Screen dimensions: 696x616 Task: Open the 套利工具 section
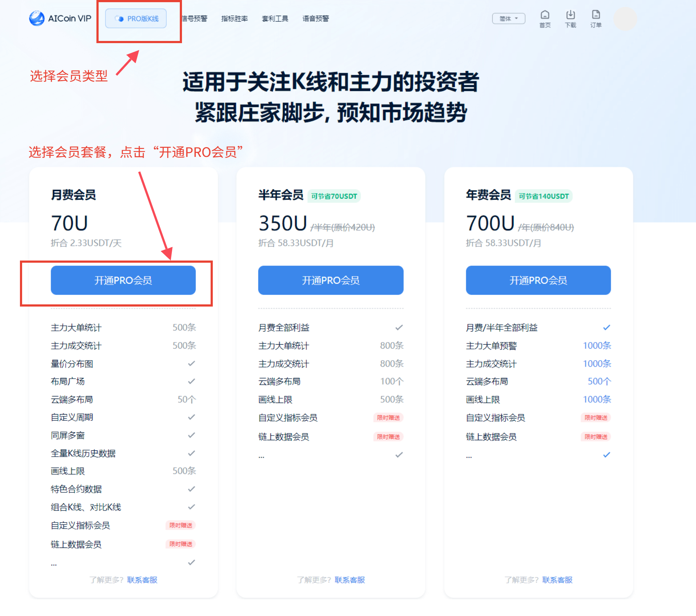275,18
